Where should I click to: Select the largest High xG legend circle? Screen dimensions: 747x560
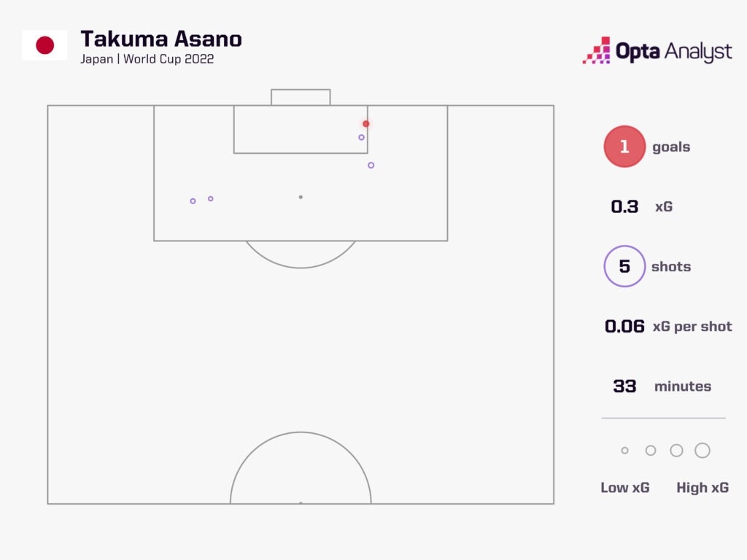point(703,451)
